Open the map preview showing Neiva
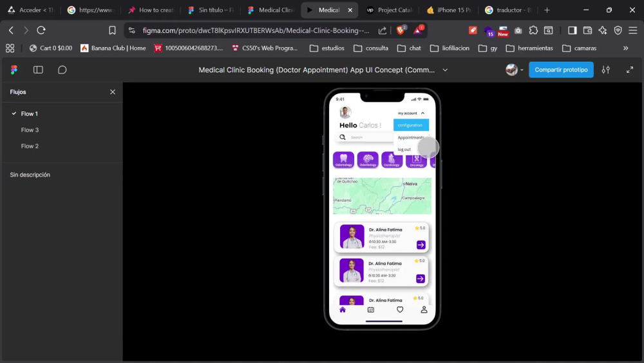This screenshot has height=363, width=644. 382,195
